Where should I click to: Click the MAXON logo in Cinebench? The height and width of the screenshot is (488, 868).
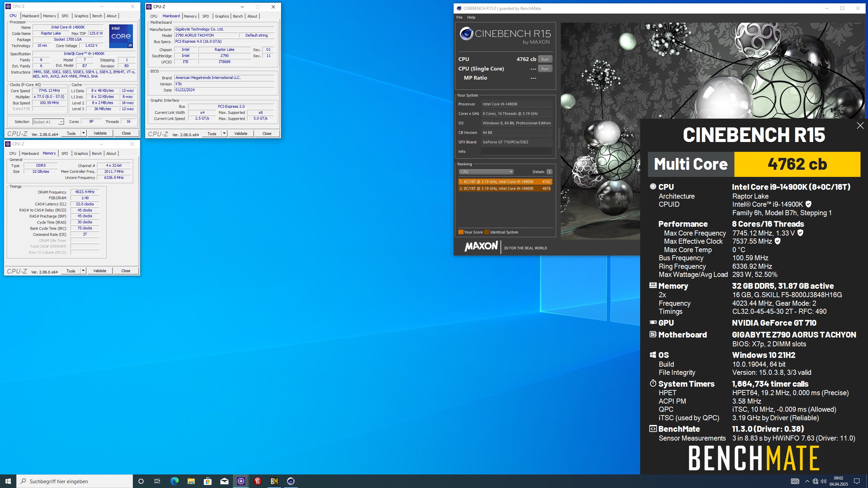[481, 246]
